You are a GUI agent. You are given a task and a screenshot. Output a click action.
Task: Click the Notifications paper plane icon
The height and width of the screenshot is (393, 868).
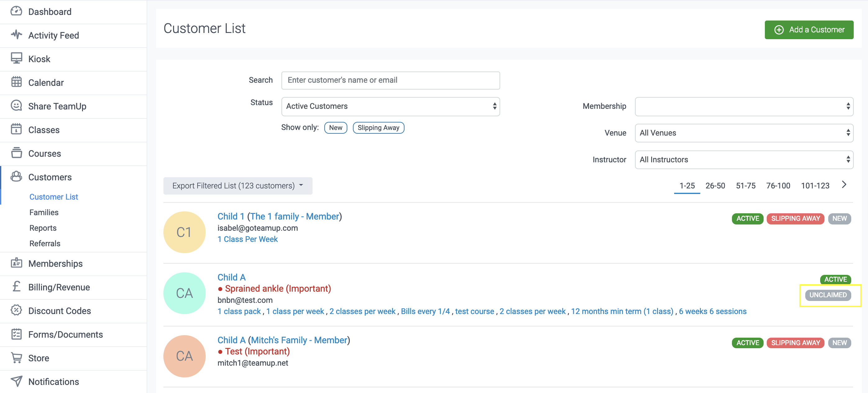click(16, 381)
